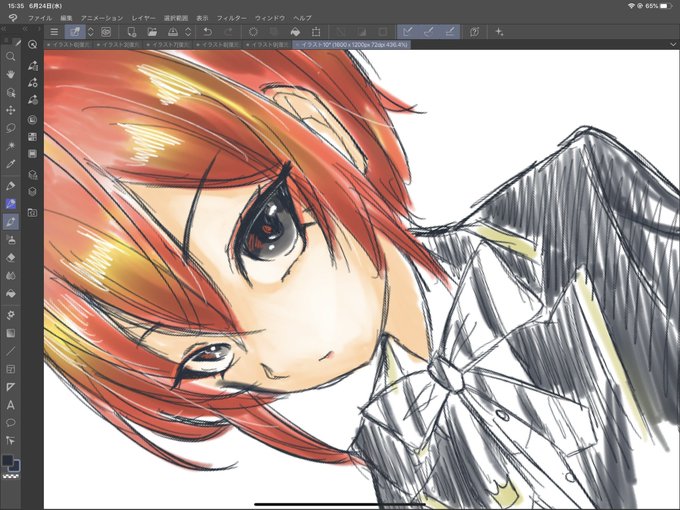Click the Undo arrow
The width and height of the screenshot is (680, 510).
(x=208, y=32)
